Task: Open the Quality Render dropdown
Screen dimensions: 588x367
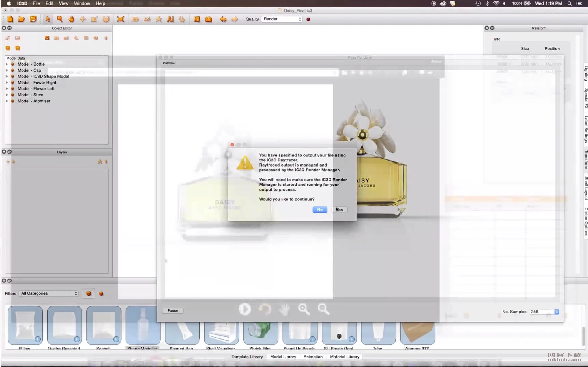Action: pos(282,19)
